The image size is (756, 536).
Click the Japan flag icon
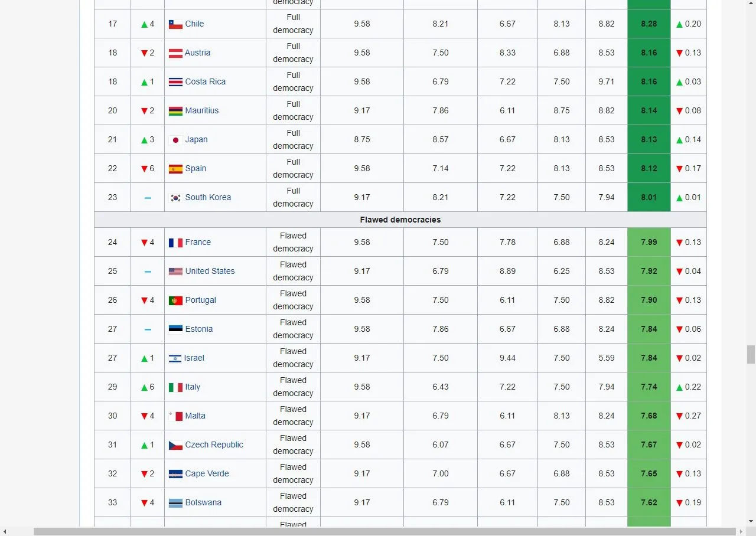point(175,139)
